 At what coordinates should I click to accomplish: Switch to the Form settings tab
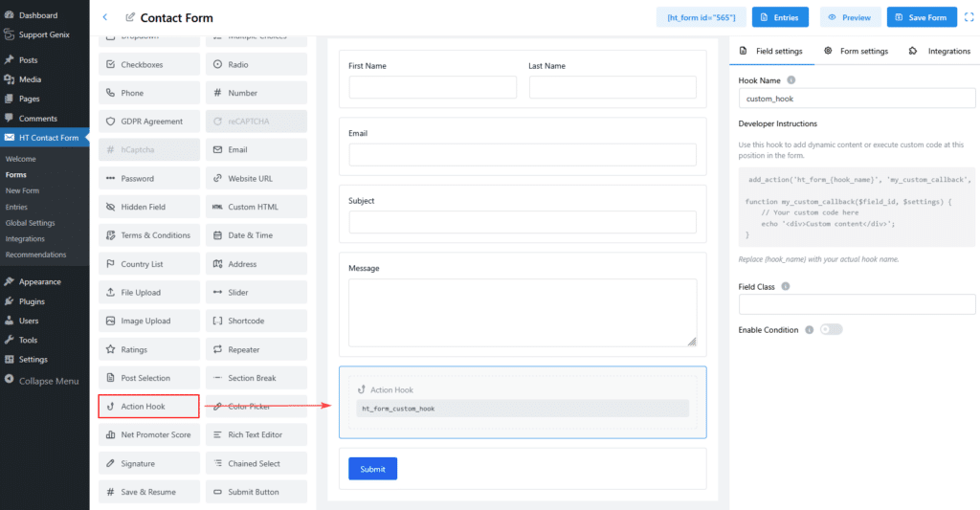856,51
